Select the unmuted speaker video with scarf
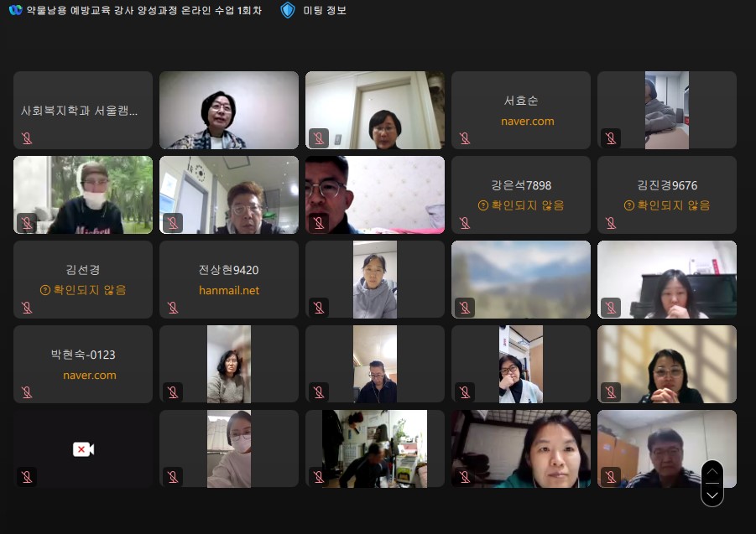This screenshot has width=756, height=534. 229,111
